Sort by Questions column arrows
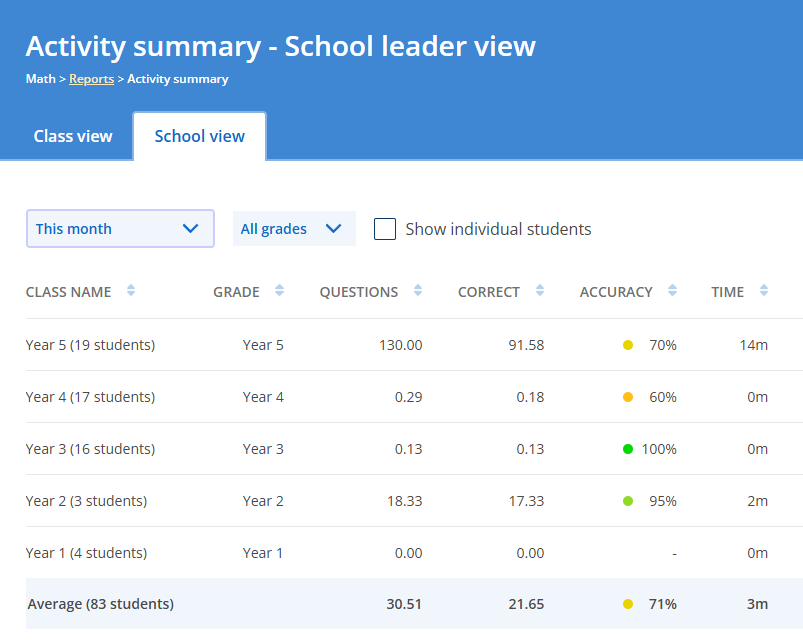 pyautogui.click(x=418, y=291)
